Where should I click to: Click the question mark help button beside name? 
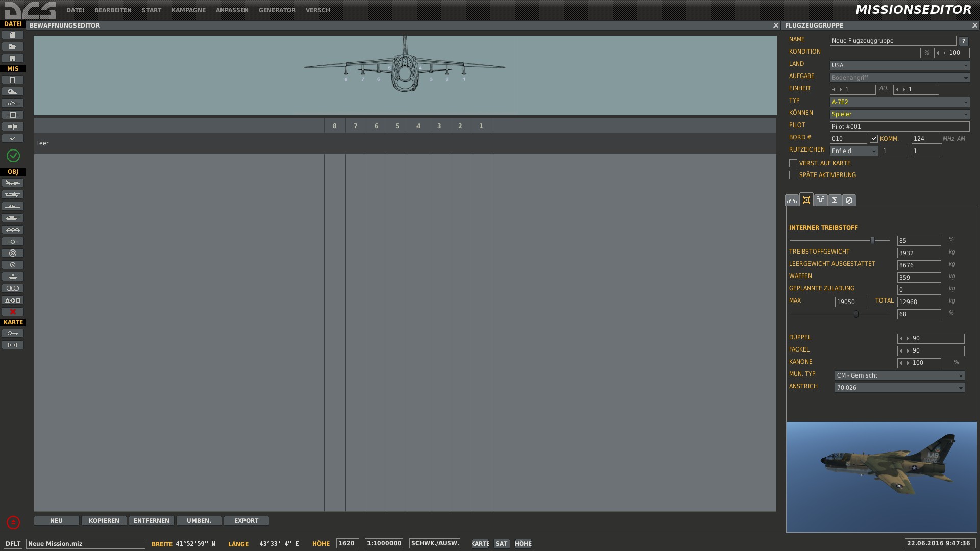963,41
